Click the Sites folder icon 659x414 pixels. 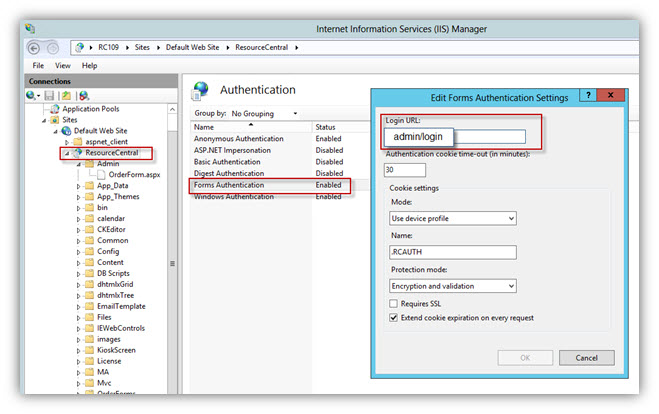tap(55, 120)
